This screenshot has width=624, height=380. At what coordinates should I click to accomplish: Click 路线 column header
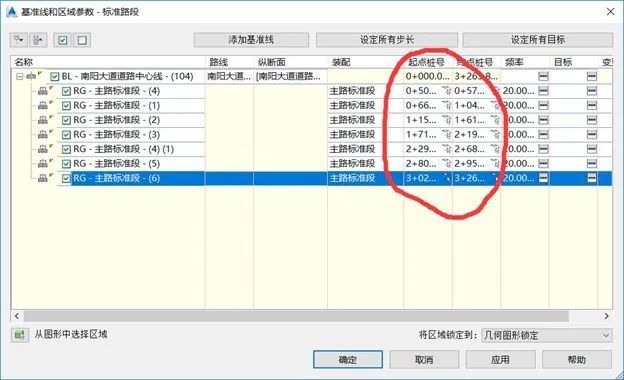(x=229, y=62)
